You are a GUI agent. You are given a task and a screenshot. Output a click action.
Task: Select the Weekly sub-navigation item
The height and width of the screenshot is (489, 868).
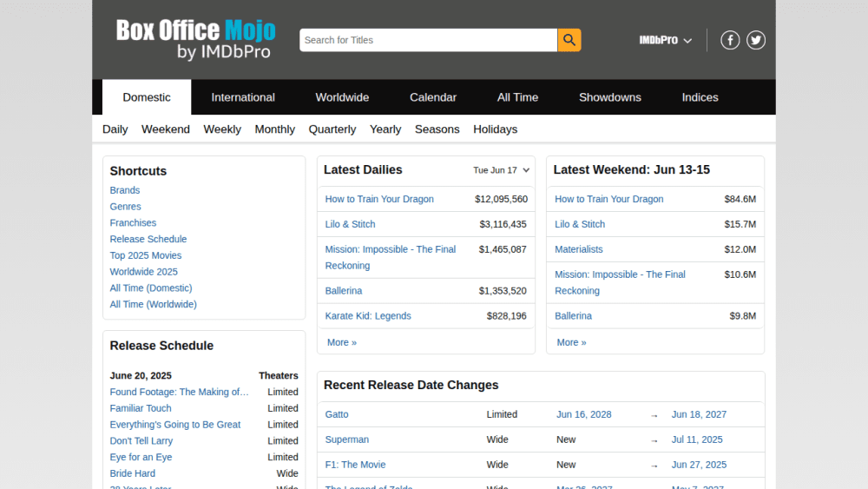coord(222,129)
